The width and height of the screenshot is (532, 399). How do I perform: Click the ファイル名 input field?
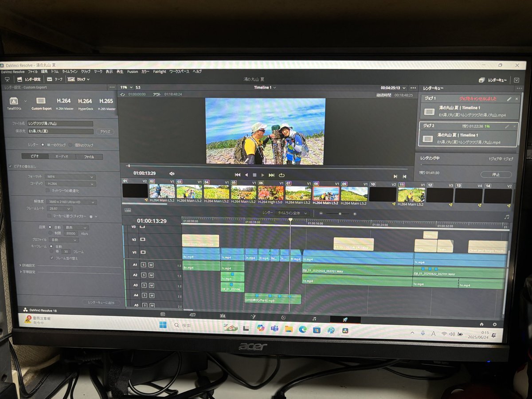tap(60, 124)
